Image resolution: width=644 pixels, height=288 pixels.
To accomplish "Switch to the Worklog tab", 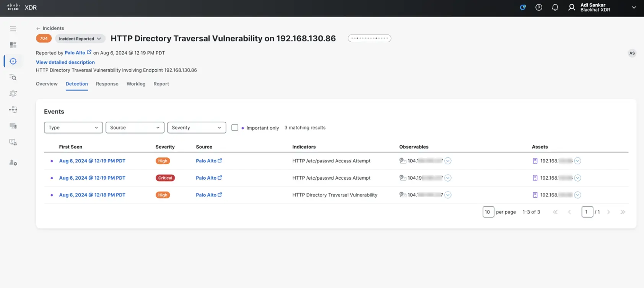I will (x=136, y=84).
